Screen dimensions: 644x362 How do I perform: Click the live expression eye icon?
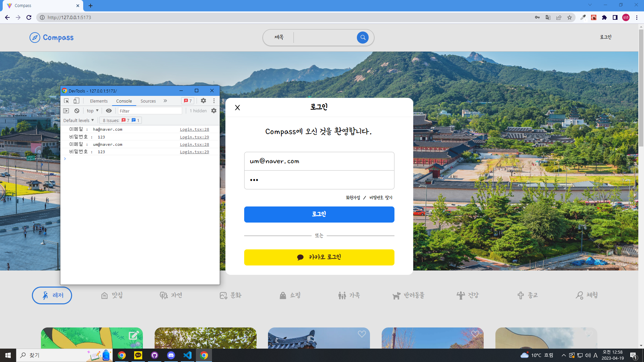point(109,111)
